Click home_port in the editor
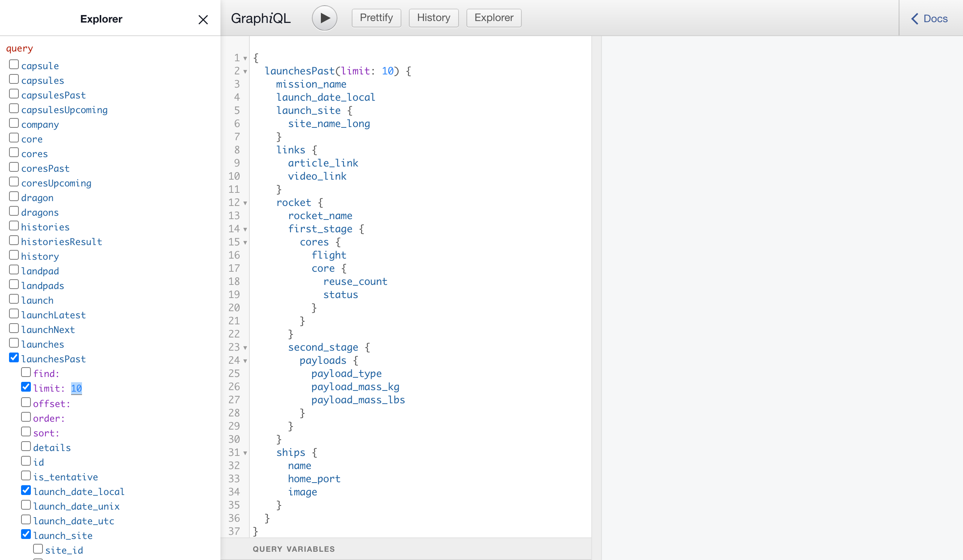Viewport: 963px width, 560px height. (x=314, y=479)
